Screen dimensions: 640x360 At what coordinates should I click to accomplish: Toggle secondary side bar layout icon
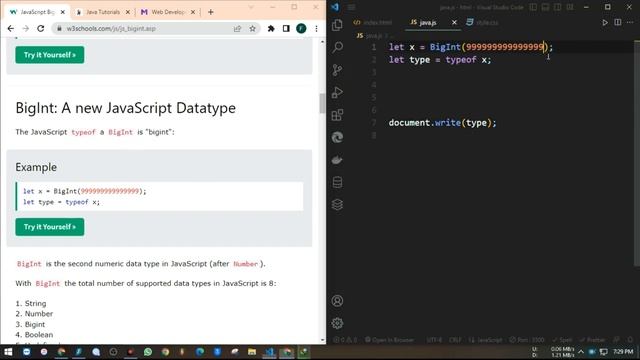tap(557, 7)
